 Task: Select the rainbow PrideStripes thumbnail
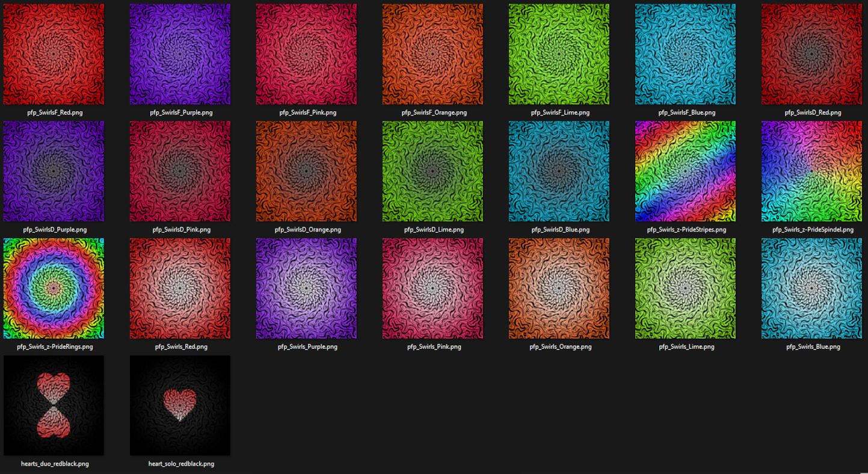pyautogui.click(x=685, y=171)
